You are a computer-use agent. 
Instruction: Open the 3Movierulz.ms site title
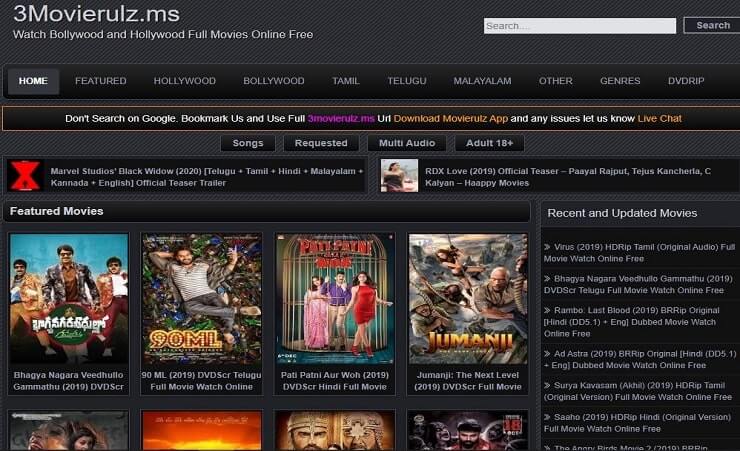(x=96, y=13)
